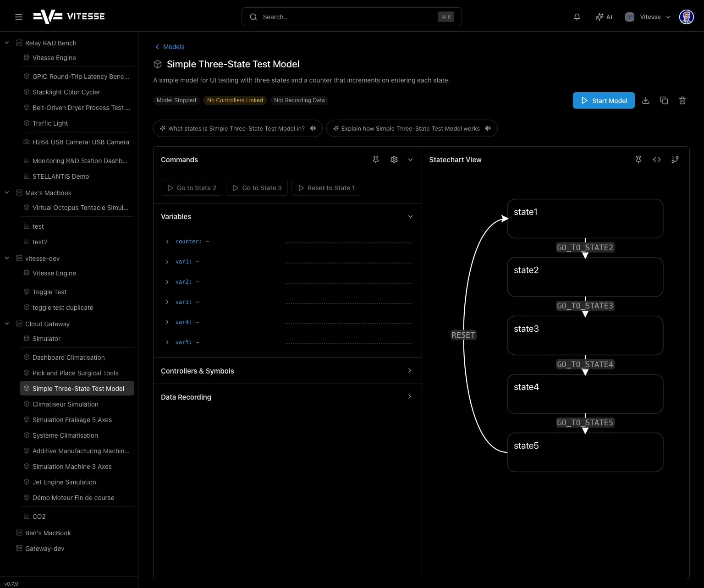Click the search magnifier icon

tap(253, 17)
